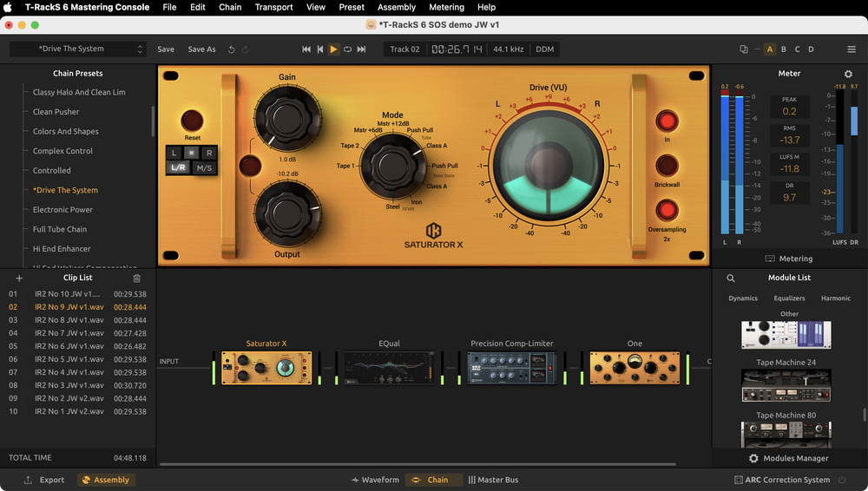Click the Play transport button

click(x=333, y=49)
